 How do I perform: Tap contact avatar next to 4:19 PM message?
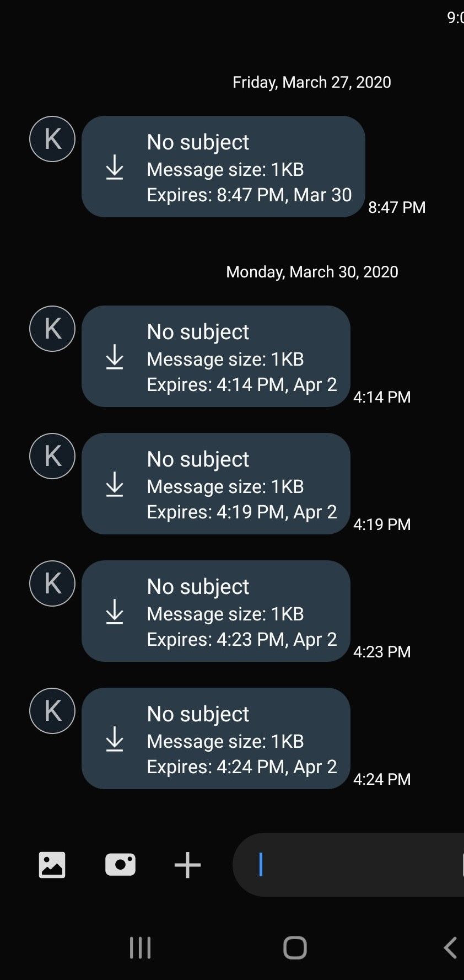click(x=52, y=456)
